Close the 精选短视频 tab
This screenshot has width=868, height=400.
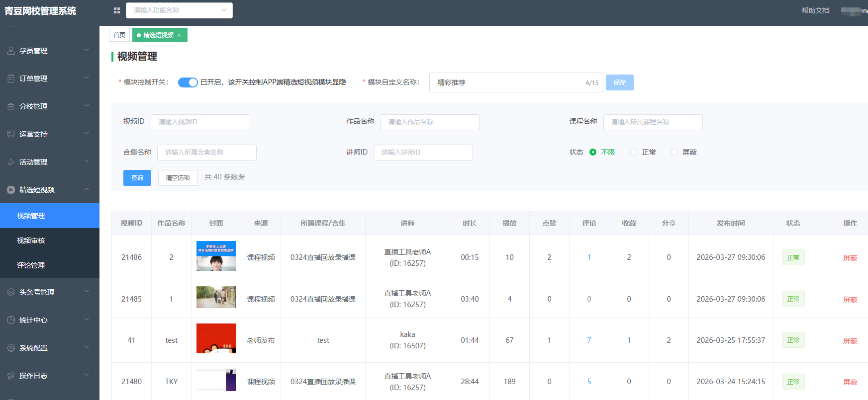tap(179, 35)
